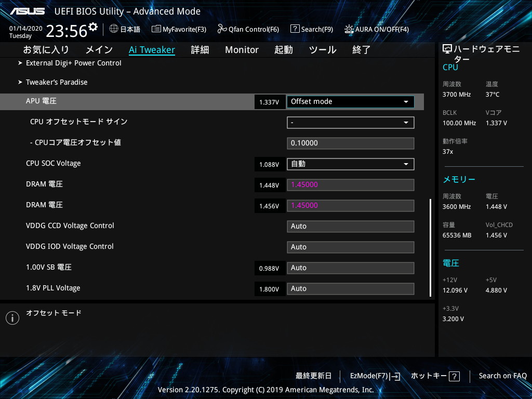Viewport: 532px width, 399px height.
Task: Click the date 01/14/2020
Action: (26, 29)
